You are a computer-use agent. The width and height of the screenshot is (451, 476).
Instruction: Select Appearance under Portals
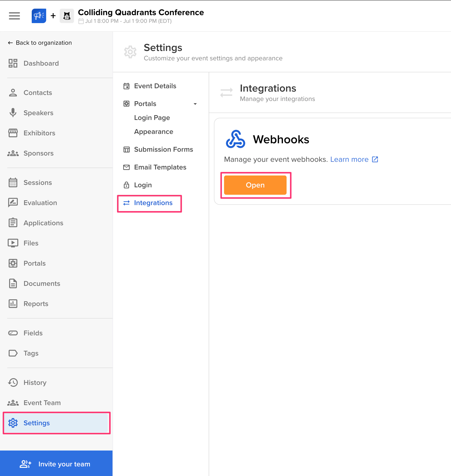tap(153, 132)
